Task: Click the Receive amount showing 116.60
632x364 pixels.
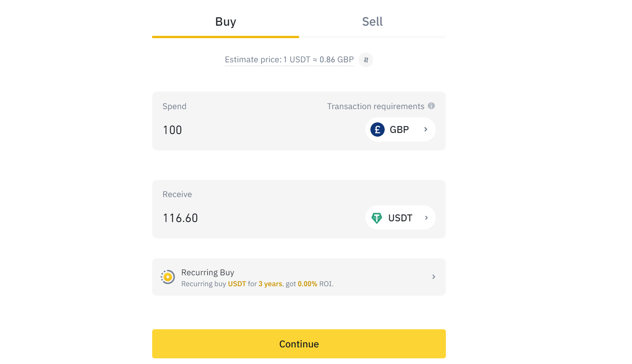Action: 180,217
